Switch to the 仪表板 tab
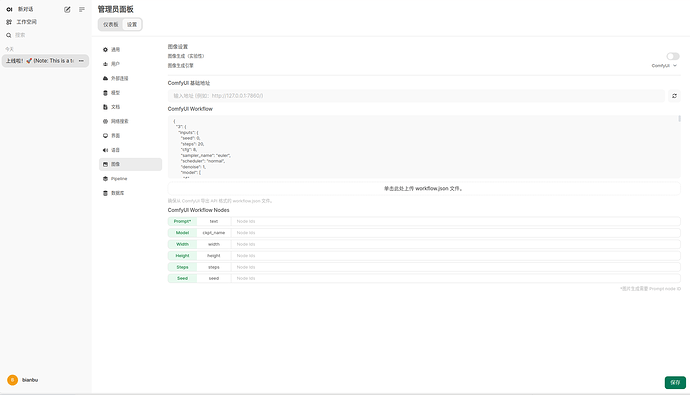 pos(111,25)
